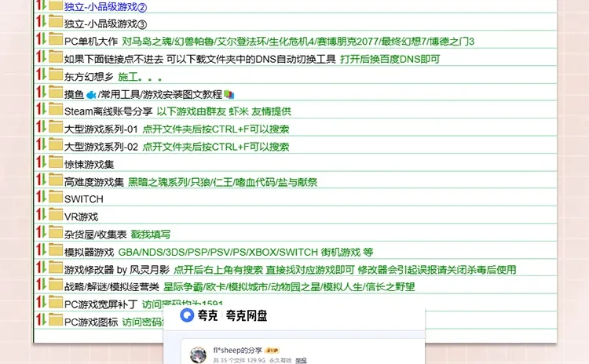Click folder icon beside SWITCH
Image resolution: width=589 pixels, height=364 pixels.
[56, 197]
